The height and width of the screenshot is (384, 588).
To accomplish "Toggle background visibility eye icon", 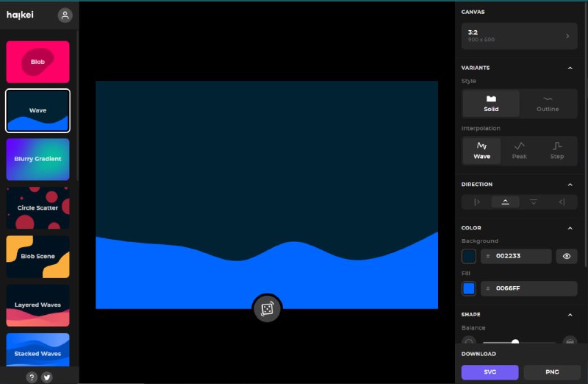I will [x=566, y=256].
